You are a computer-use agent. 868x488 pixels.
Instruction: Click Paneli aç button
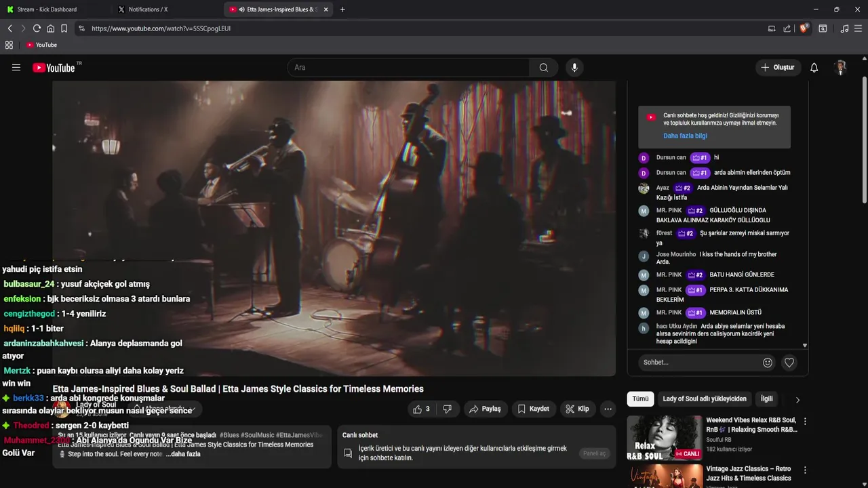coord(594,453)
